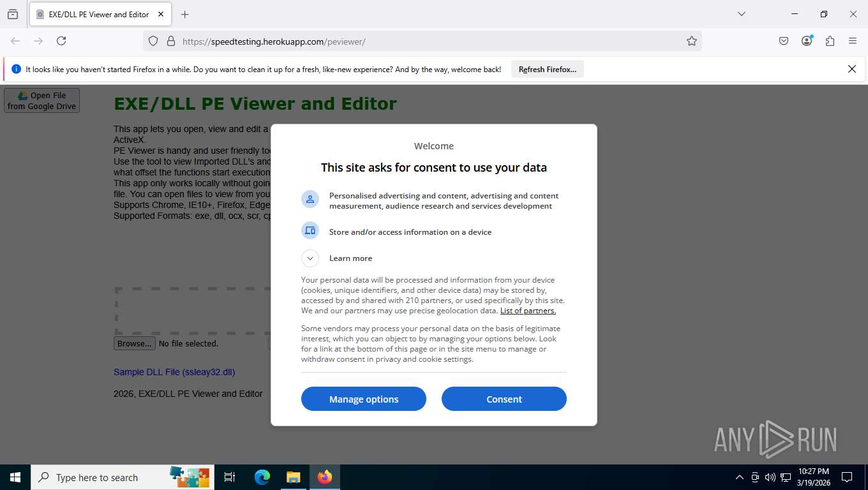Open the clock showing 10:27 PM
Image resolution: width=868 pixels, height=490 pixels.
[x=813, y=477]
